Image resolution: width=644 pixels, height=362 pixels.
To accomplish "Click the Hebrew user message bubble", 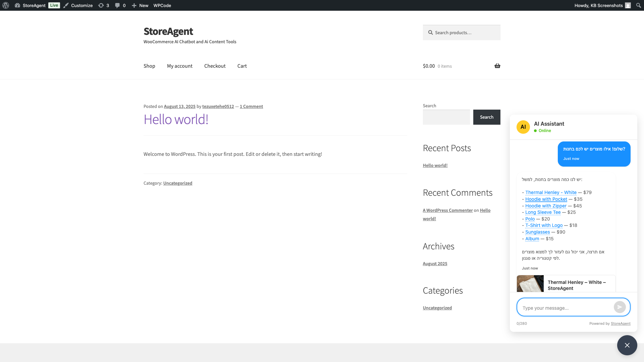I will pyautogui.click(x=594, y=154).
